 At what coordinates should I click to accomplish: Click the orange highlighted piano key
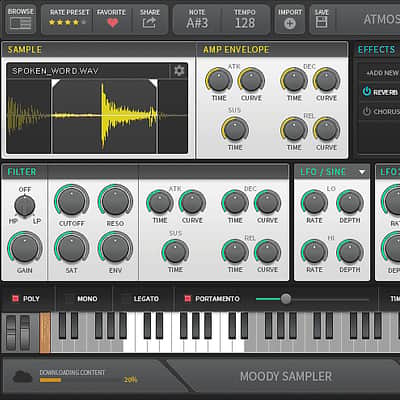(45, 332)
